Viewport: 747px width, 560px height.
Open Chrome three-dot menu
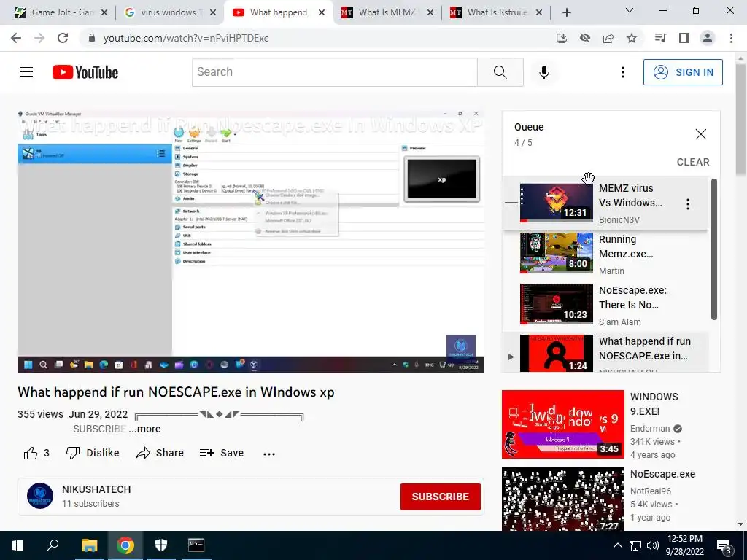pyautogui.click(x=731, y=38)
